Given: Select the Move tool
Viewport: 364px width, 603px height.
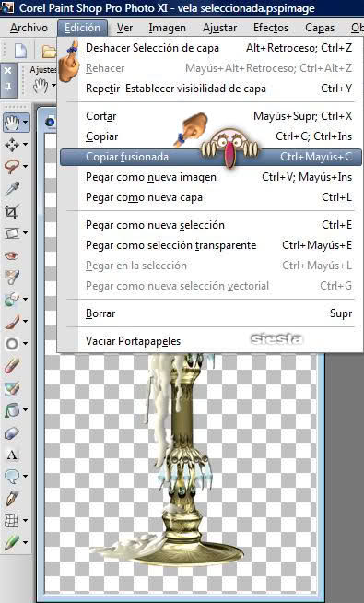Looking at the screenshot, I should [12, 145].
